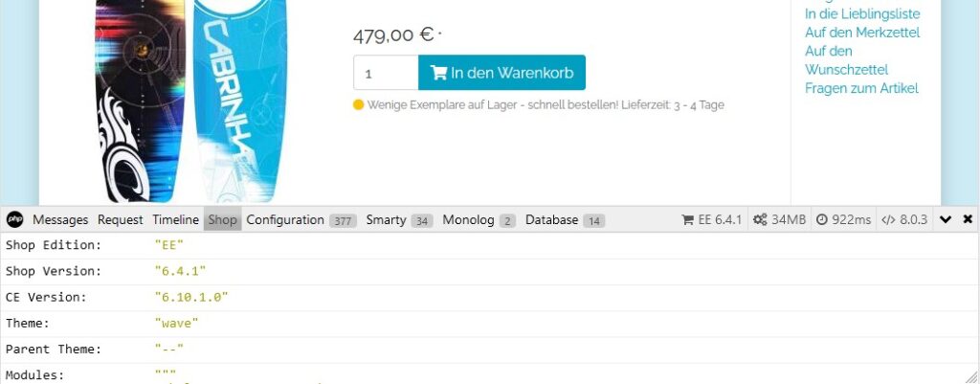This screenshot has width=980, height=384.
Task: Focus the quantity input field
Action: (x=386, y=73)
